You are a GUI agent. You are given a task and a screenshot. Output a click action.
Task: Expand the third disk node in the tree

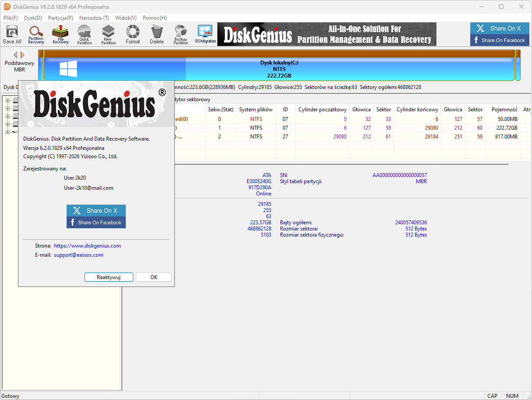7,116
